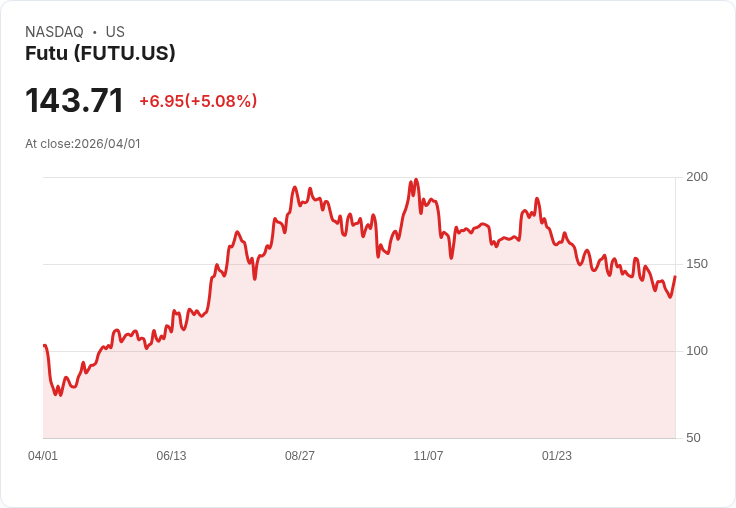Select the 06/13 date on x-axis
Image resolution: width=736 pixels, height=508 pixels.
coord(171,456)
